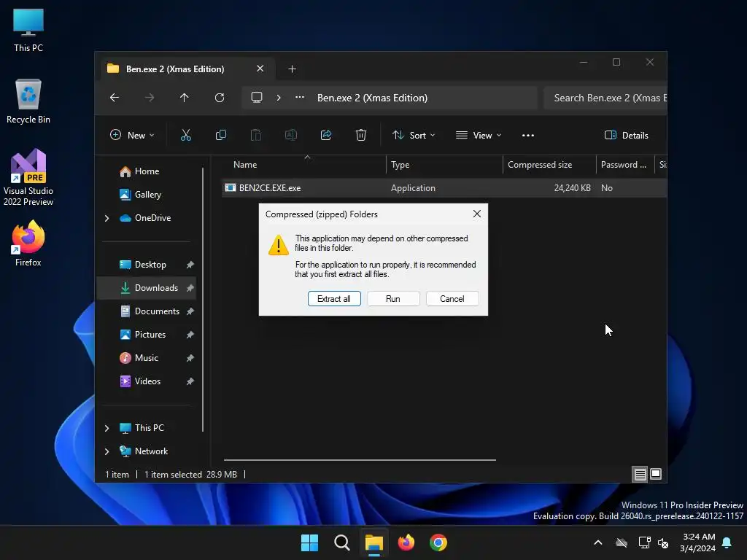The image size is (747, 560).
Task: Click the volume muted tray icon
Action: click(x=662, y=542)
